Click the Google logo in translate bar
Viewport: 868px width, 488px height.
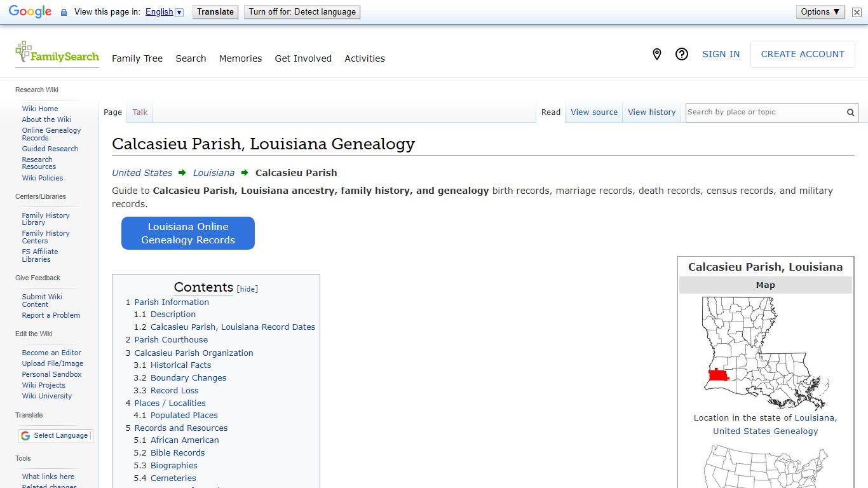coord(30,12)
